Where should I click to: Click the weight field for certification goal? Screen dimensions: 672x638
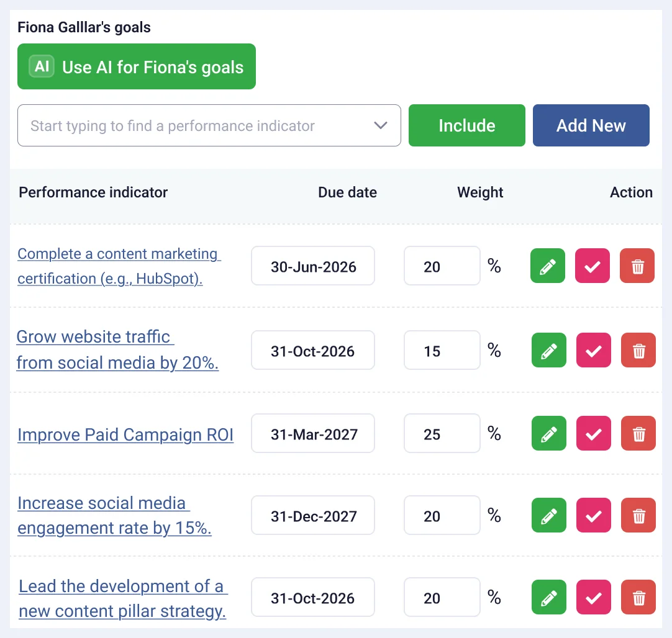coord(442,266)
